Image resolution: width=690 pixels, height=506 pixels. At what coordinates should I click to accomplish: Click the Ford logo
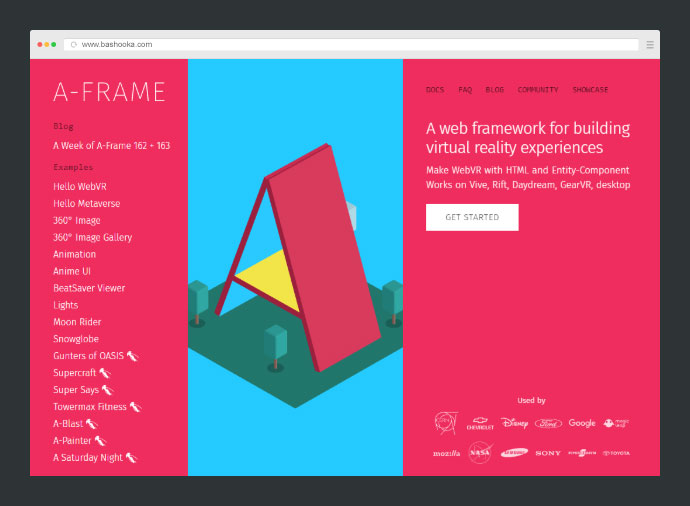548,423
